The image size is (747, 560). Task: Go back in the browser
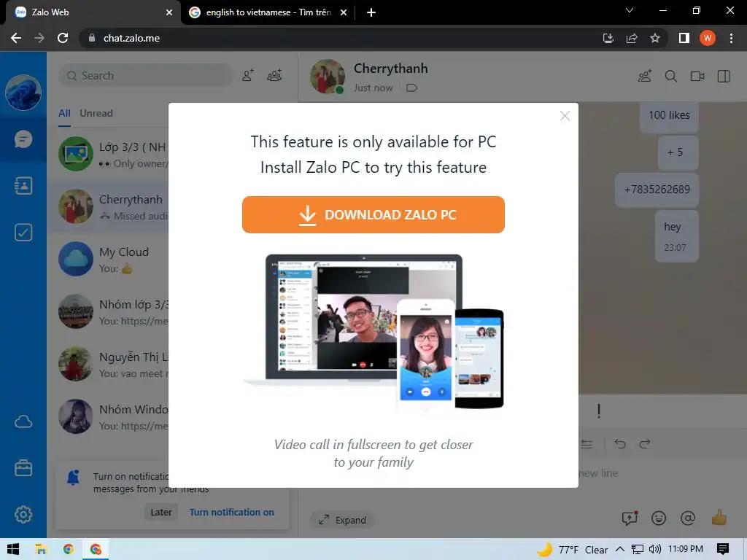tap(16, 38)
